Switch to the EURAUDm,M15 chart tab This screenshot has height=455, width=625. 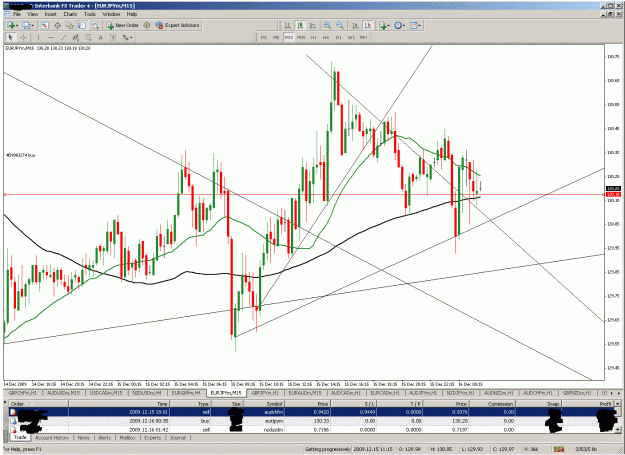click(305, 393)
